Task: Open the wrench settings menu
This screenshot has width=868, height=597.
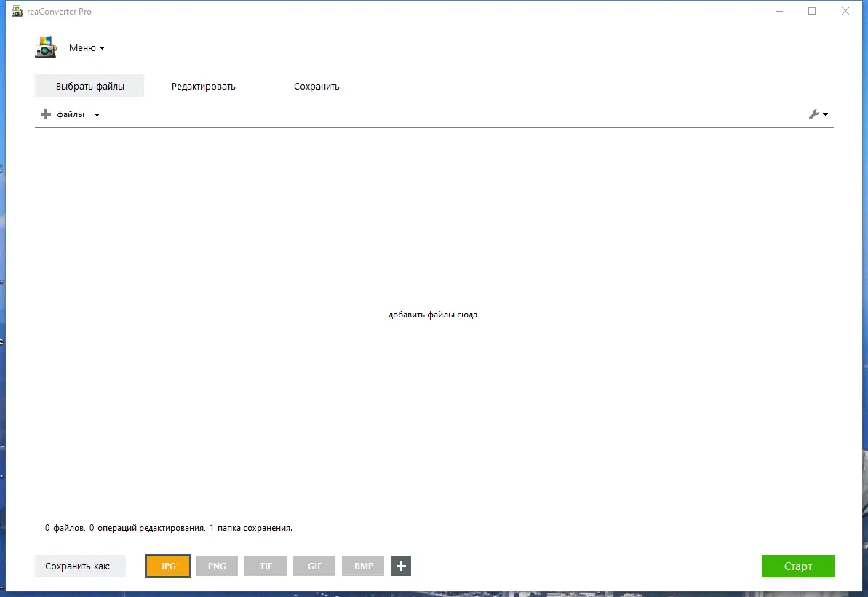Action: pos(819,114)
